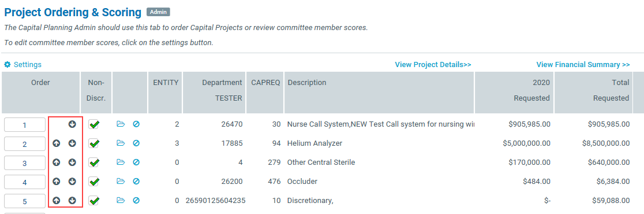Open Settings via the gear icon
The width and height of the screenshot is (644, 214).
coord(8,65)
